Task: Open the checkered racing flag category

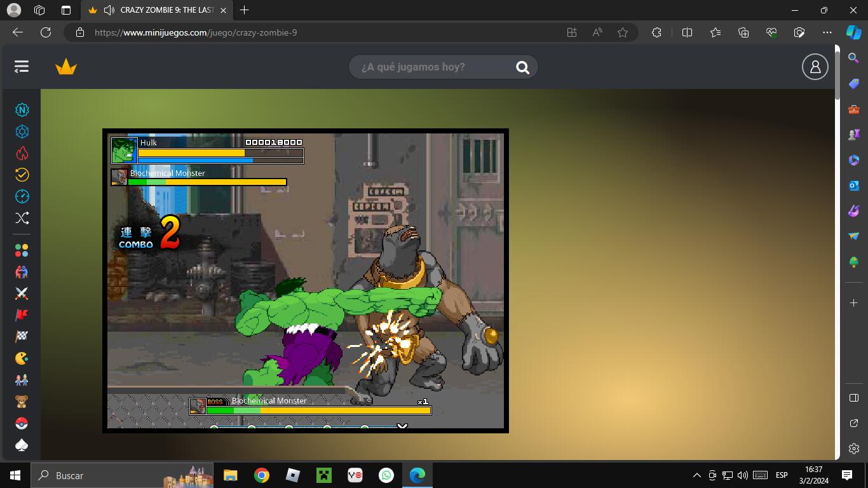Action: (x=22, y=337)
